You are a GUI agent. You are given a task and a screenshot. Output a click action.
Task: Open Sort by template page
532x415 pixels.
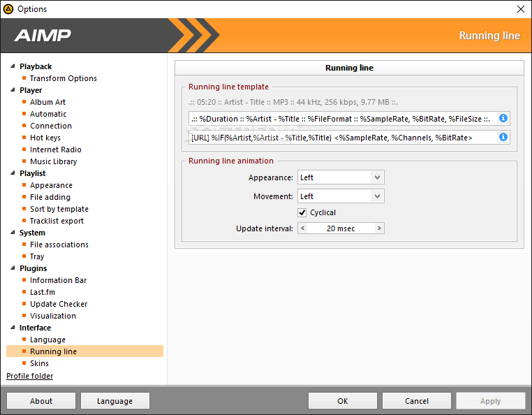coord(59,209)
